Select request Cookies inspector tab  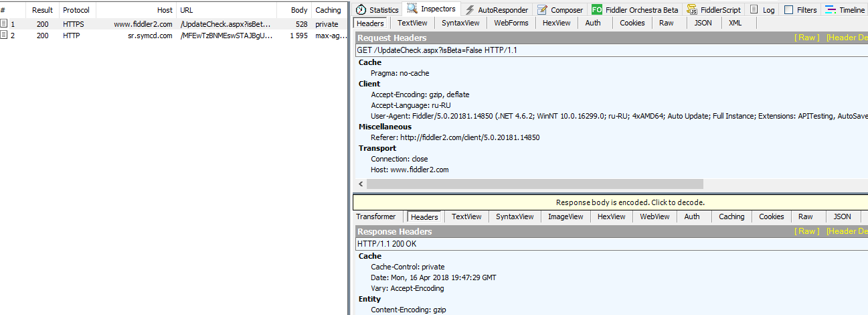[x=632, y=23]
